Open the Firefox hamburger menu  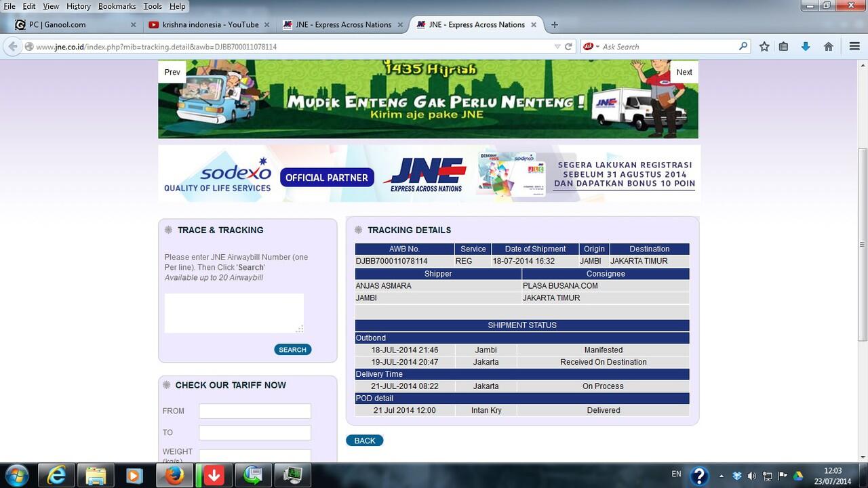point(854,47)
